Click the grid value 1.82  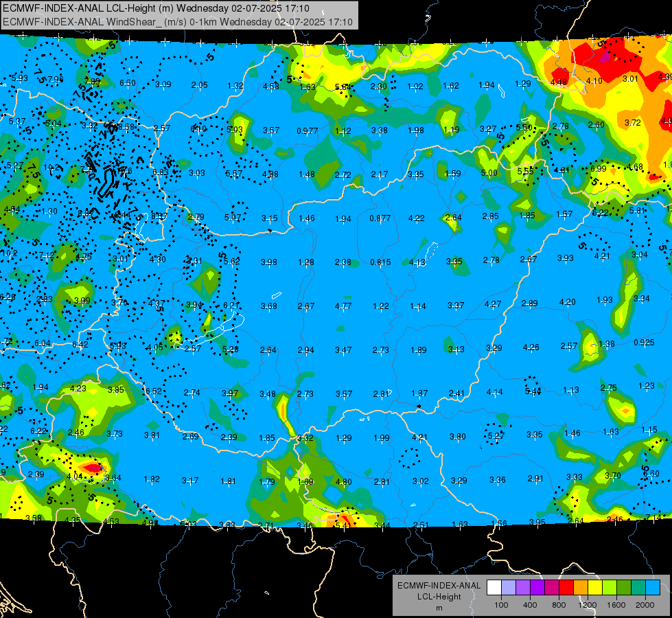[x=151, y=479]
